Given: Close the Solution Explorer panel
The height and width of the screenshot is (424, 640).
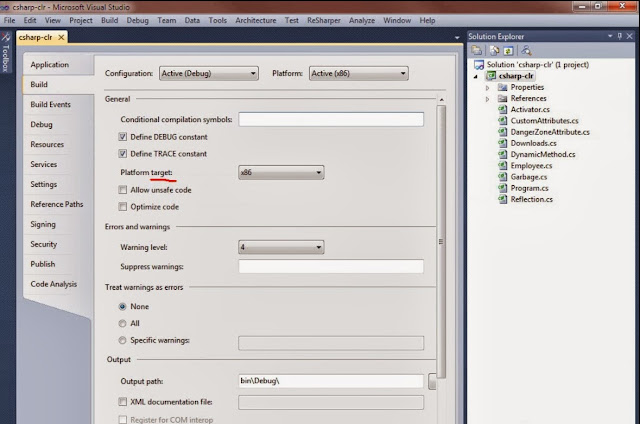Looking at the screenshot, I should [629, 36].
